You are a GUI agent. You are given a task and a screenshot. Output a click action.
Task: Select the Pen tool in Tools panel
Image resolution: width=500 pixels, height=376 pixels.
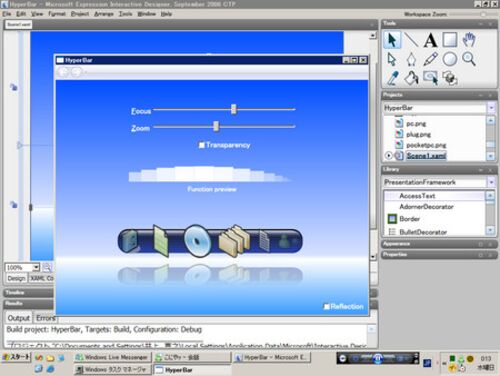(411, 59)
